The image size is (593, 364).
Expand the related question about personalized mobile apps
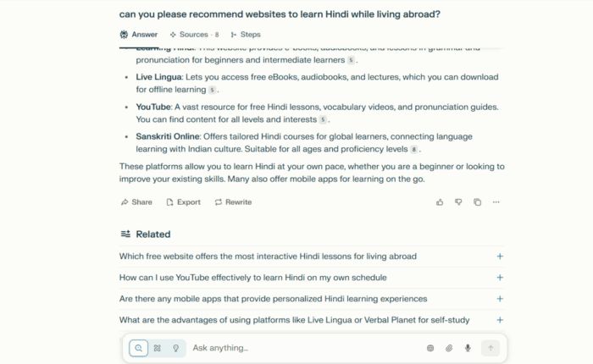(500, 299)
